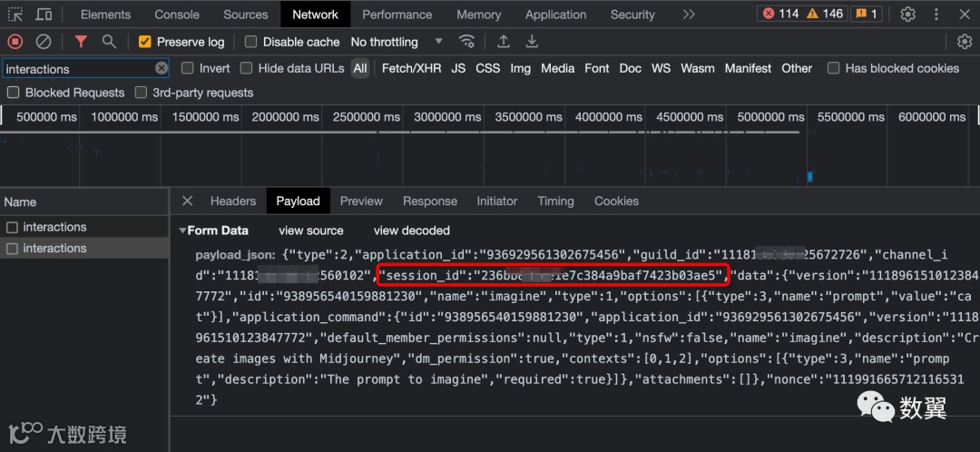Screen dimensions: 980x452
Task: Import HAR file upload icon
Action: point(503,42)
